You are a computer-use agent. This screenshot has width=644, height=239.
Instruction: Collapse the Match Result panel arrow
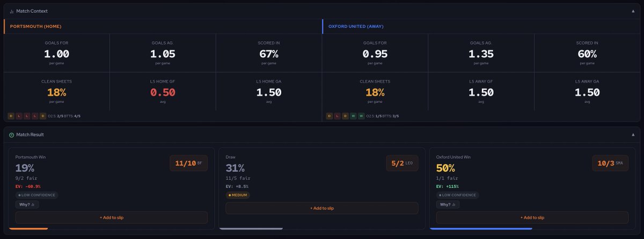click(633, 135)
